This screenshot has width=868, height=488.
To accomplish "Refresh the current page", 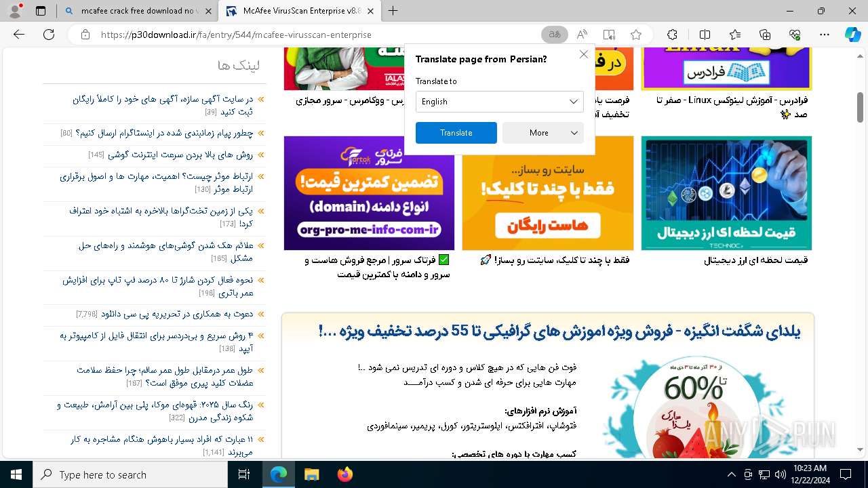I will pos(49,35).
